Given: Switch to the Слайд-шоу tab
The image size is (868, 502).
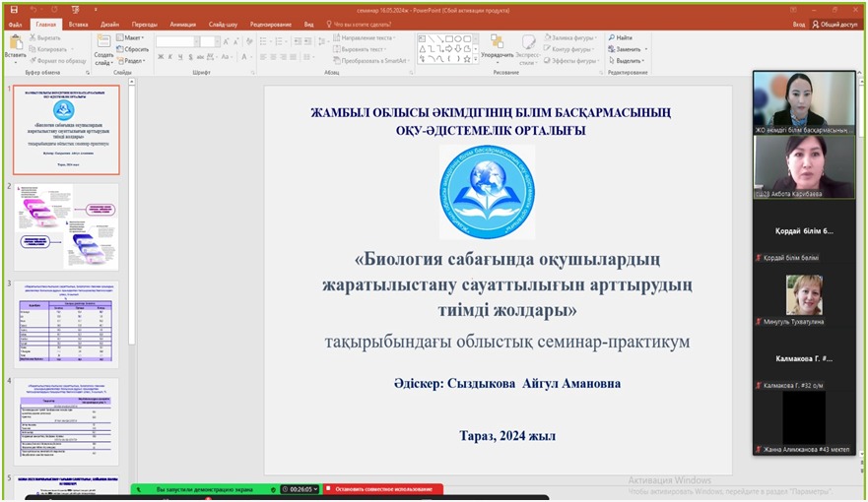Looking at the screenshot, I should [223, 25].
